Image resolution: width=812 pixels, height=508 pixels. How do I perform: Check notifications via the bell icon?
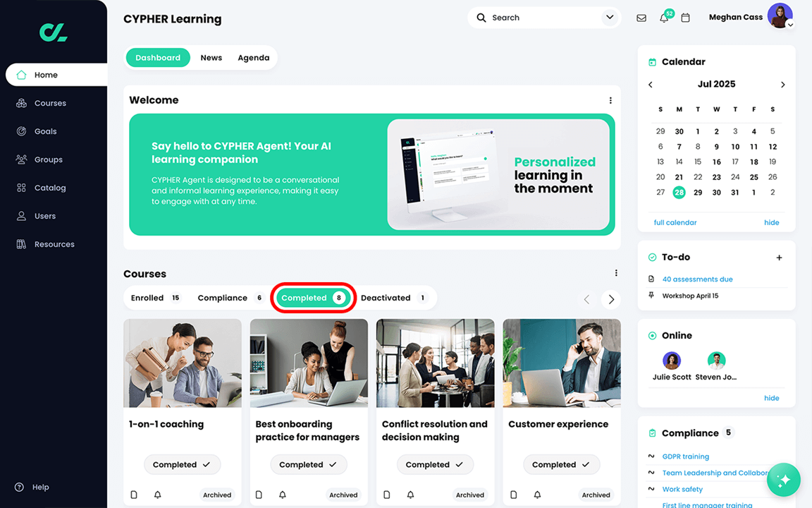coord(663,17)
